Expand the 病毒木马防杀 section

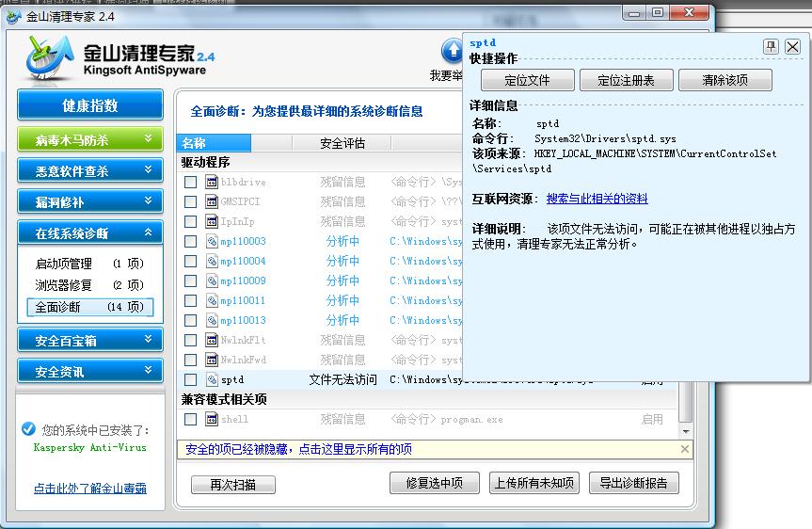(90, 139)
